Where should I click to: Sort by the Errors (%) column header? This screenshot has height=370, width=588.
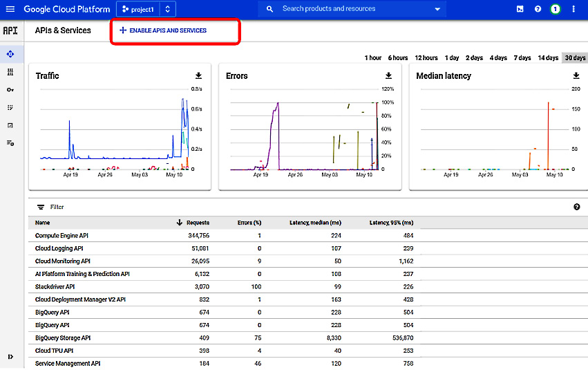pyautogui.click(x=249, y=223)
